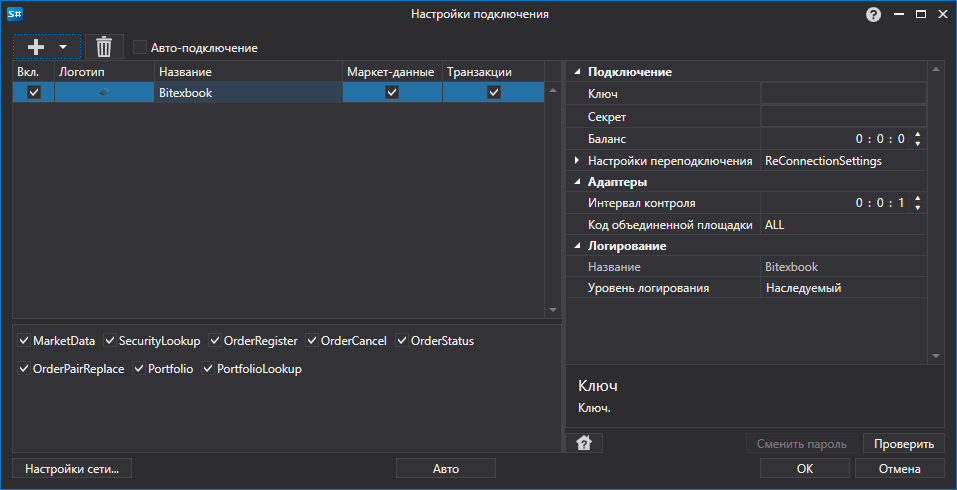The width and height of the screenshot is (957, 490).
Task: Open help via the question mark icon
Action: [x=873, y=15]
